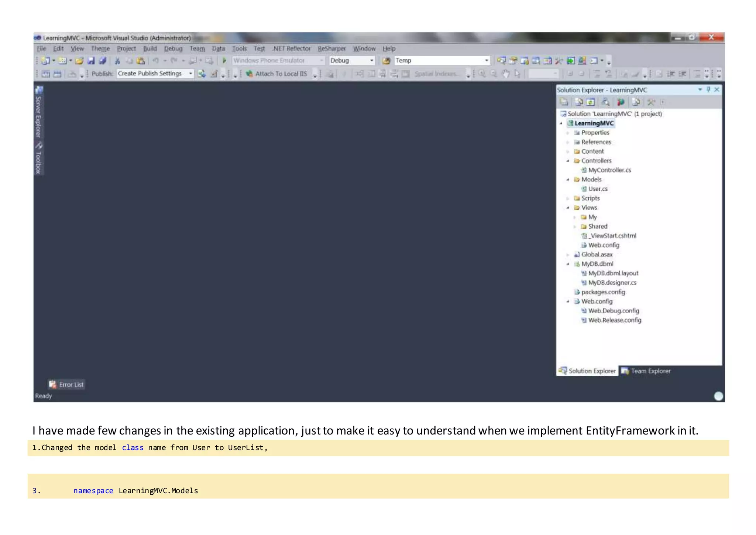The width and height of the screenshot is (756, 535).
Task: Collapse the LearningMVC project node
Action: click(561, 123)
